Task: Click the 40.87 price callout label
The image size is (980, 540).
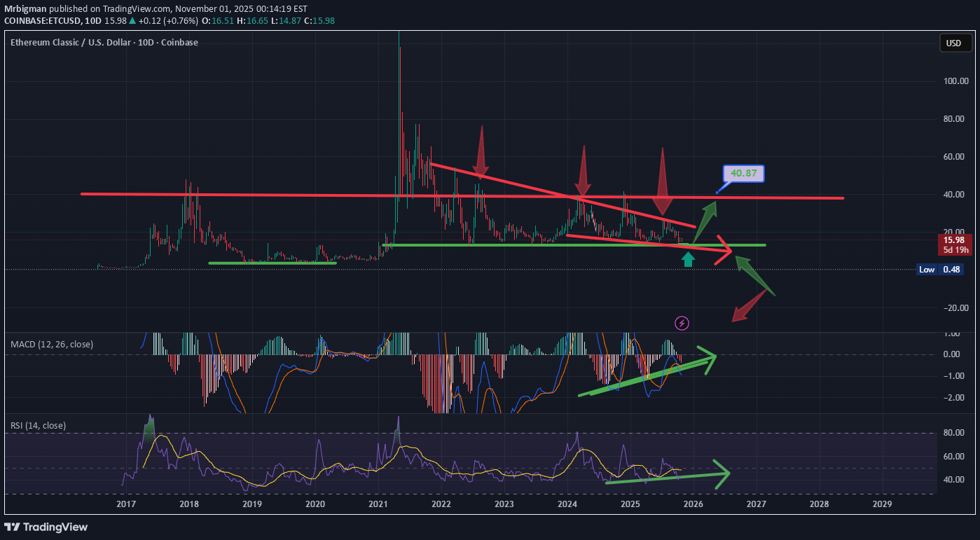Action: 743,173
